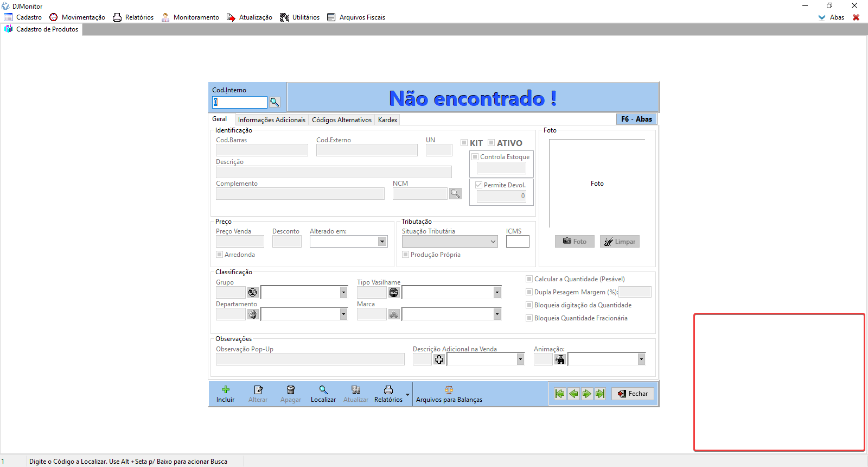Enable Controla Estoque checkbox
The width and height of the screenshot is (868, 467).
point(475,157)
